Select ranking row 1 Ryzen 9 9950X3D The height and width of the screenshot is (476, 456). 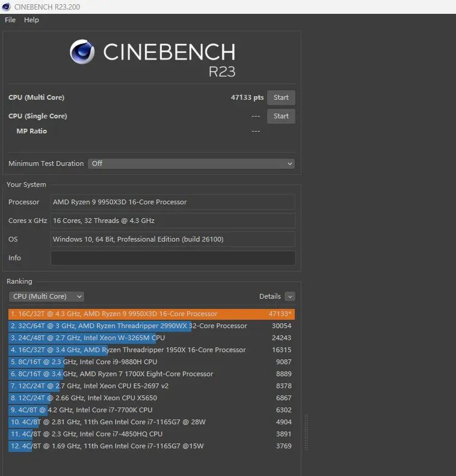(152, 314)
